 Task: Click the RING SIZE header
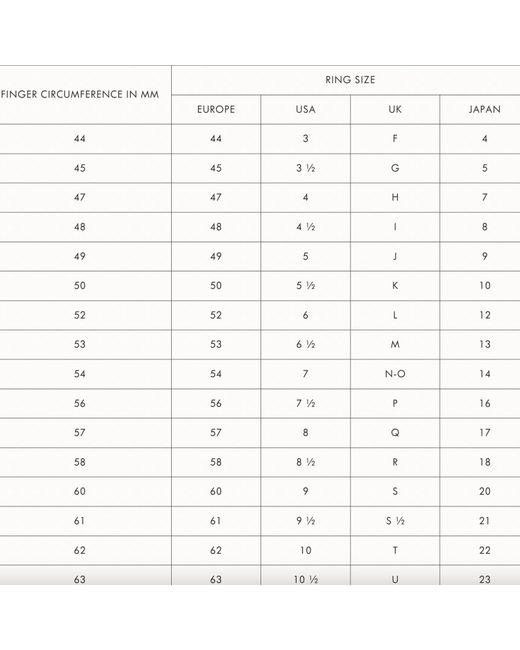[x=350, y=80]
